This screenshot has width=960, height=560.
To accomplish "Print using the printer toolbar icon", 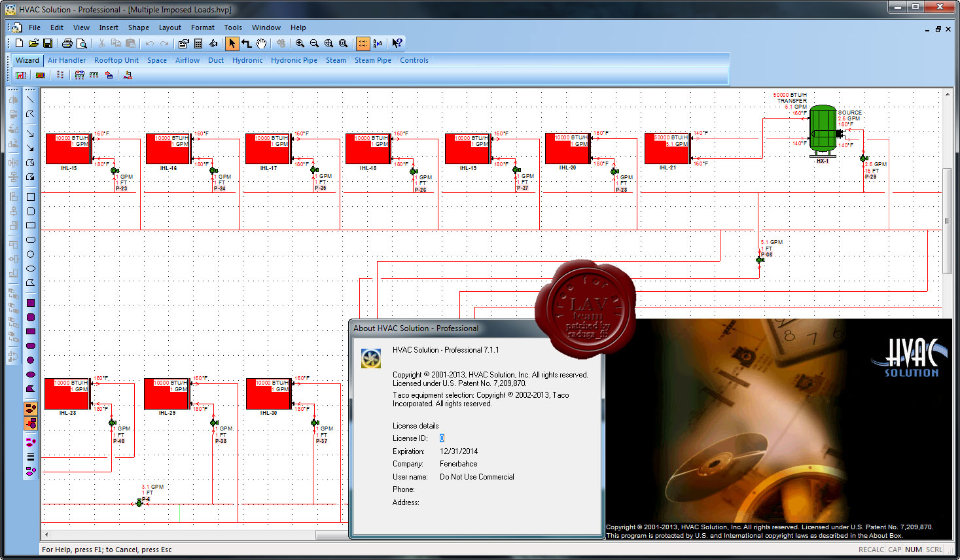I will coord(67,43).
